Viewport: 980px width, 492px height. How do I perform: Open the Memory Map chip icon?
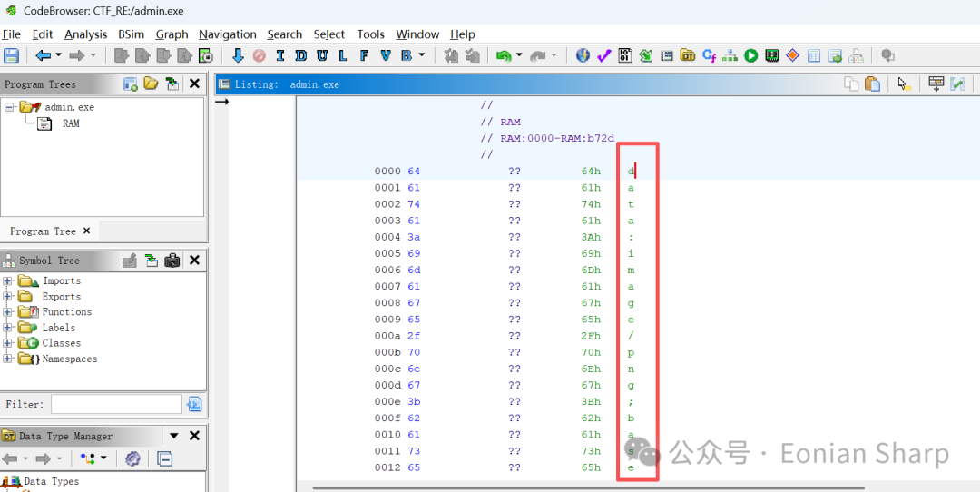[x=772, y=55]
